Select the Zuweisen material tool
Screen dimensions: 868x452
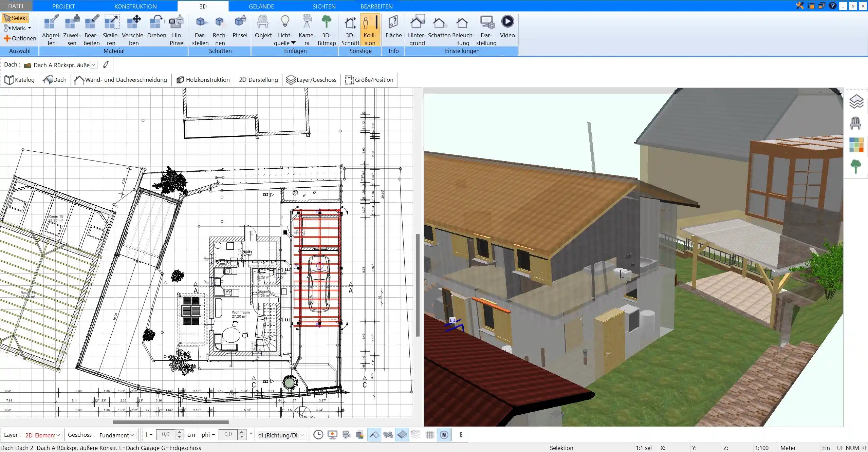click(x=72, y=30)
